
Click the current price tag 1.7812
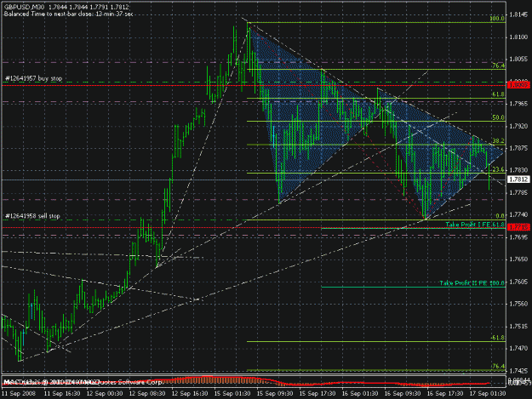[x=518, y=179]
